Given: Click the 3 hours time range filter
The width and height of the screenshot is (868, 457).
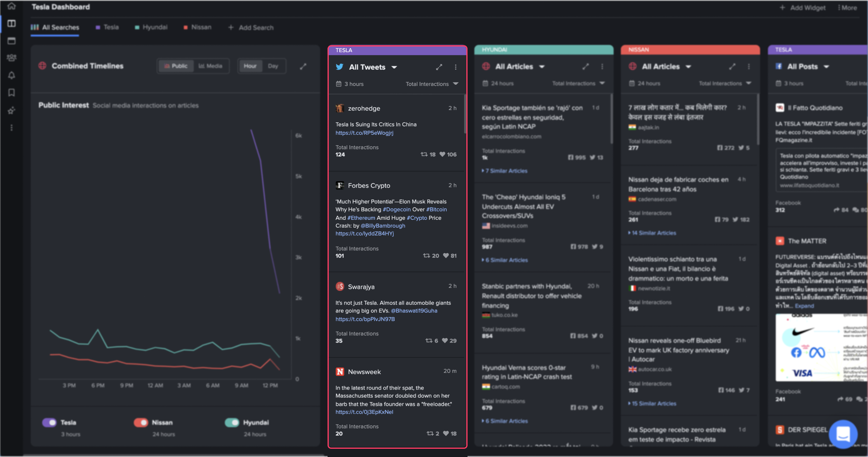Looking at the screenshot, I should (349, 84).
